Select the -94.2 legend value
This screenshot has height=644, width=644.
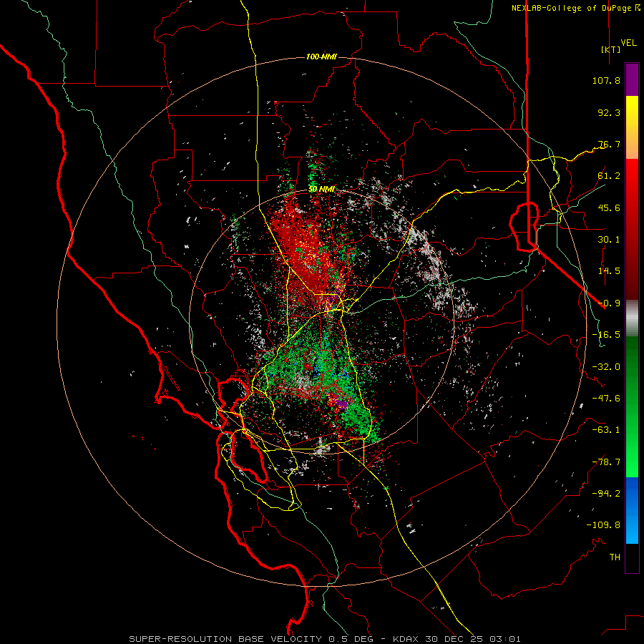(606, 494)
